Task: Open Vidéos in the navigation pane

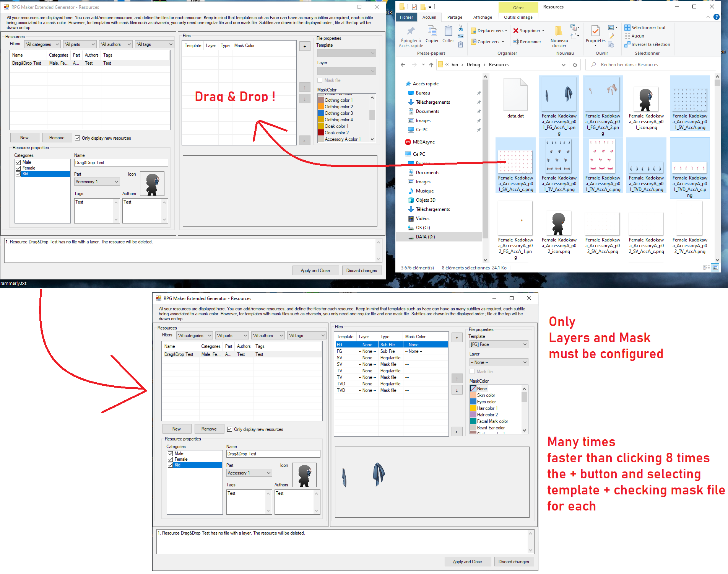Action: 419,219
